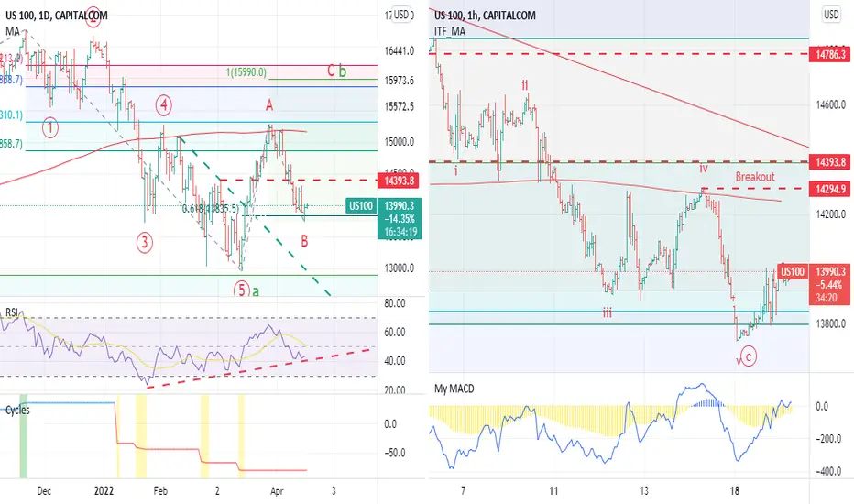Screen dimensions: 854x504
Task: Click the green US100 symbol tag on daily chart
Action: (360, 206)
